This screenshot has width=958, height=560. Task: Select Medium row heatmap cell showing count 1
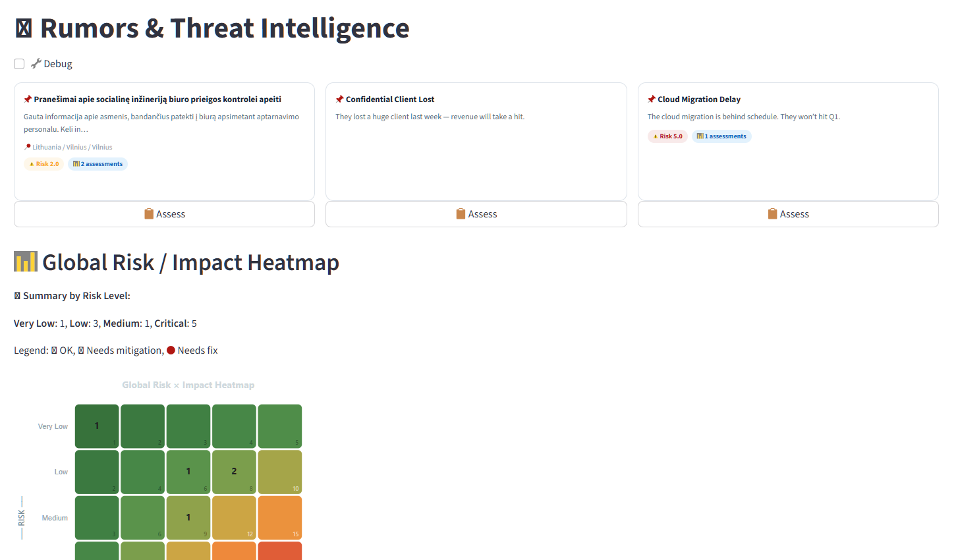(x=188, y=518)
